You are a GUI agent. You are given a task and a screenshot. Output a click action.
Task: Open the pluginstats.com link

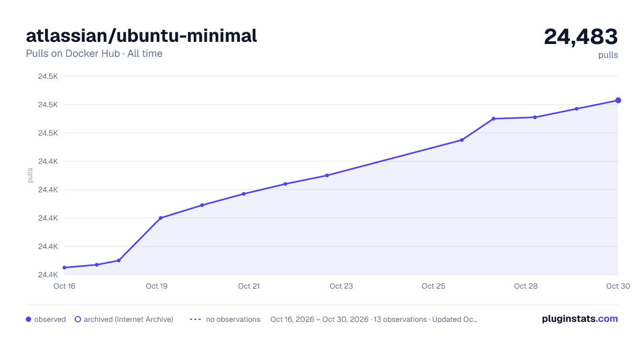580,319
